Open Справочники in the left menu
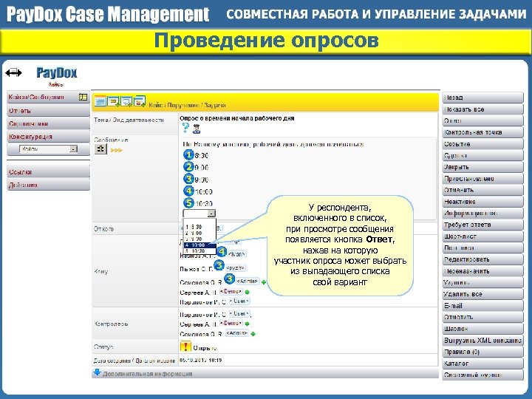This screenshot has width=532, height=399. tap(48, 124)
